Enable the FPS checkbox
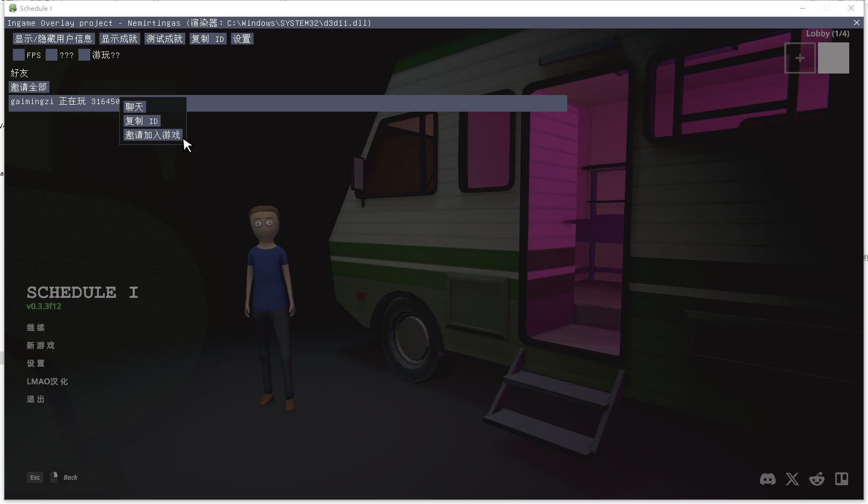The image size is (868, 504). pos(19,55)
